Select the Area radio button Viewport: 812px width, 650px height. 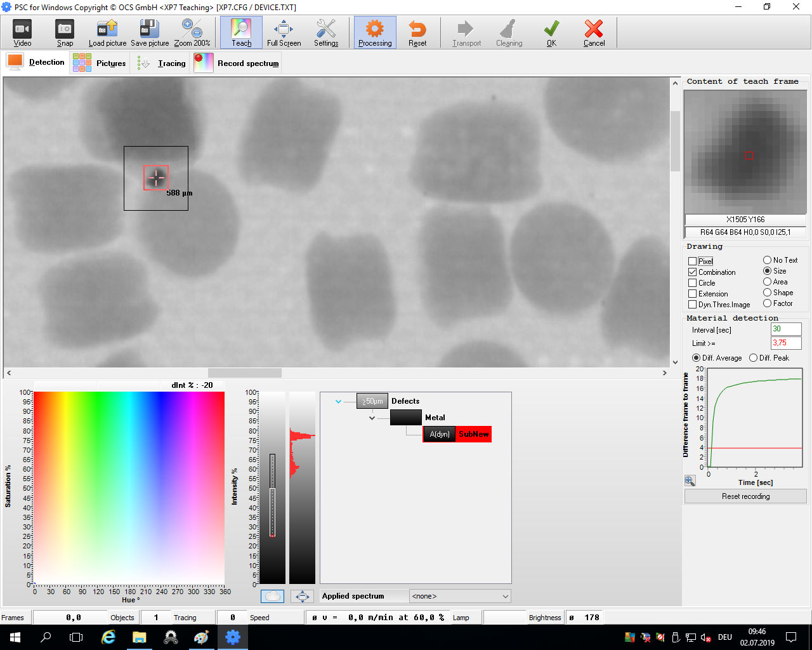[x=768, y=282]
